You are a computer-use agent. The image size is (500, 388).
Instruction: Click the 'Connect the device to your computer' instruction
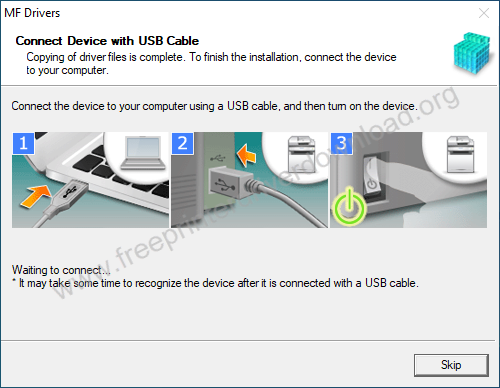[214, 106]
